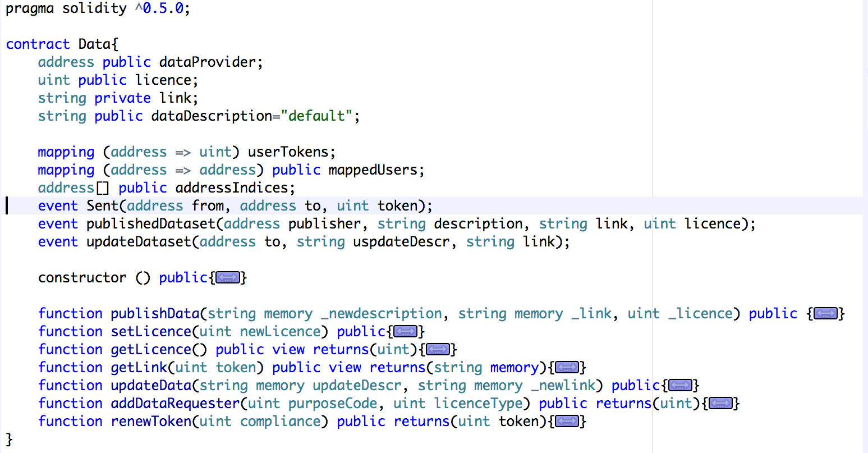This screenshot has width=868, height=453.
Task: Click the 'updateDataset' event name
Action: pos(139,242)
